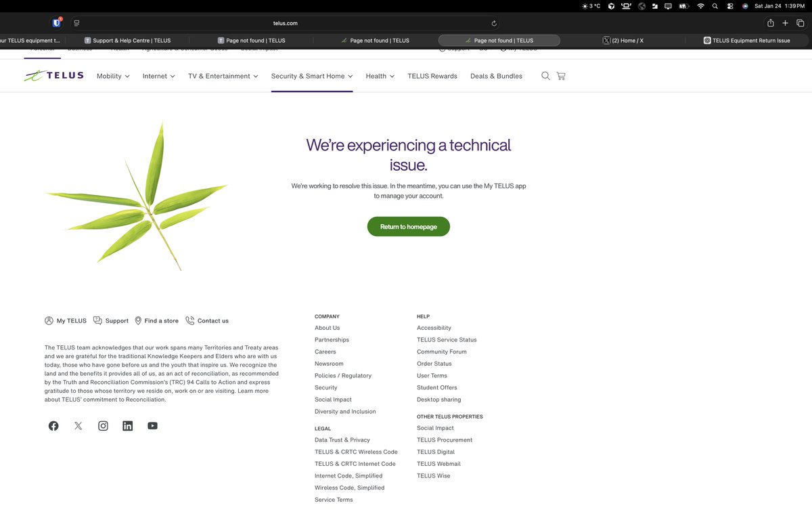The height and width of the screenshot is (514, 812).
Task: Open the TELUS Wise link
Action: (434, 476)
